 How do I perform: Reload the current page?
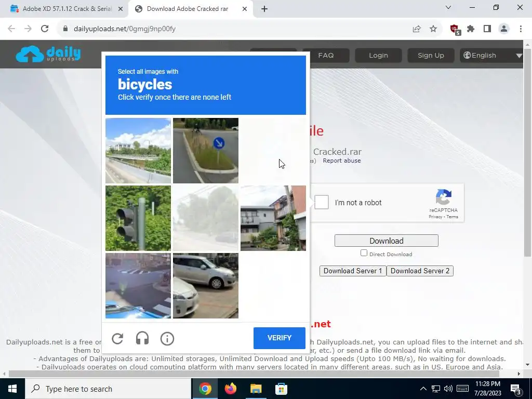pos(45,29)
